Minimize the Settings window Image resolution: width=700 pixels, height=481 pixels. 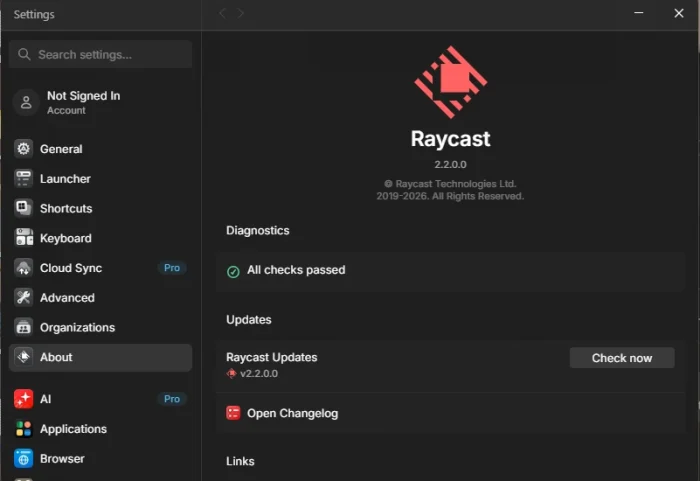[639, 13]
